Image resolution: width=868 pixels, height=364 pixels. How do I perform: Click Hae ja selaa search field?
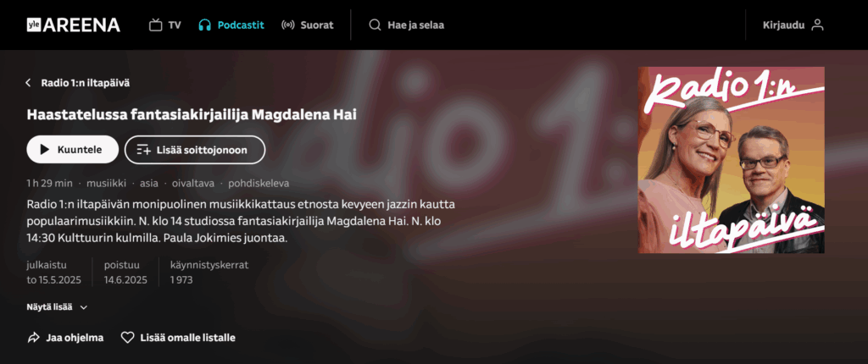[x=407, y=25]
